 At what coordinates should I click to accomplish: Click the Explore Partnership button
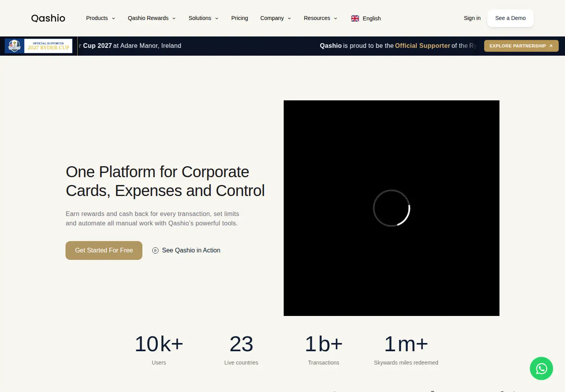521,46
